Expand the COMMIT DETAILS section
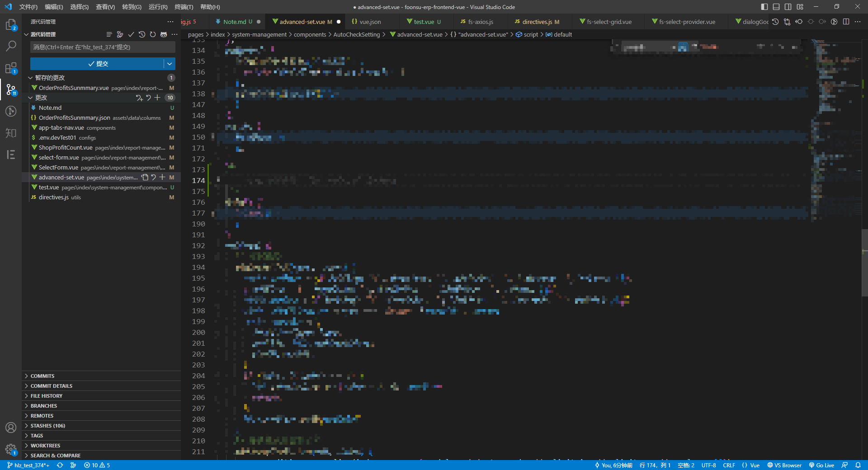868x470 pixels. pos(101,386)
